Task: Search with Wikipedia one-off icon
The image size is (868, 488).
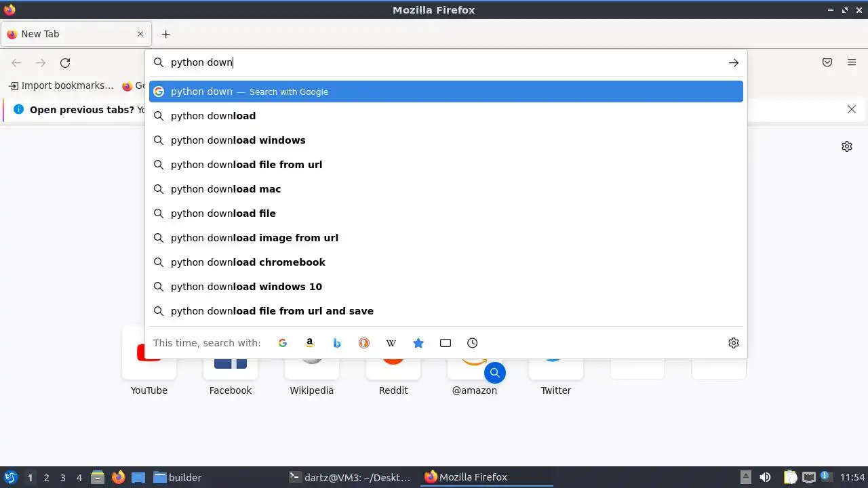Action: (x=391, y=343)
